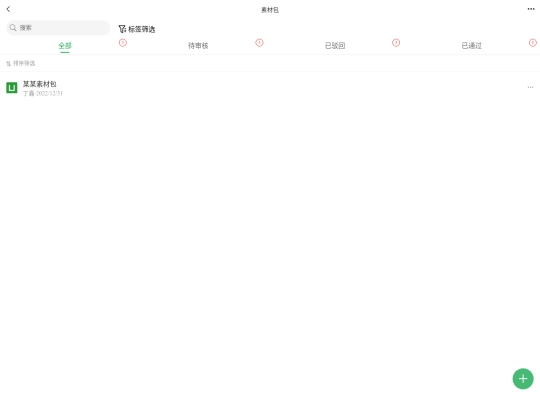Screen dimensions: 540x405
Task: Focus the 搜索 search field
Action: (58, 28)
